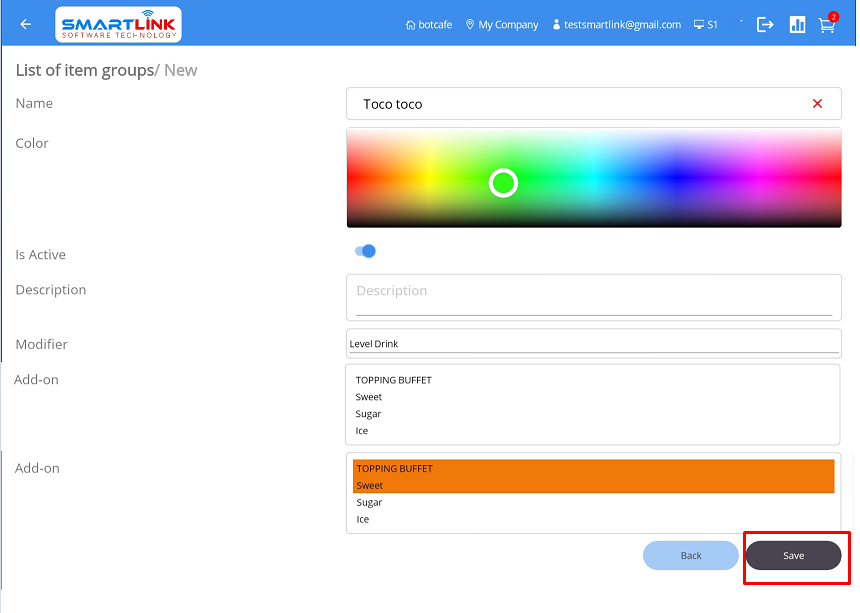The image size is (860, 613).
Task: Open the shopping cart
Action: tap(827, 25)
